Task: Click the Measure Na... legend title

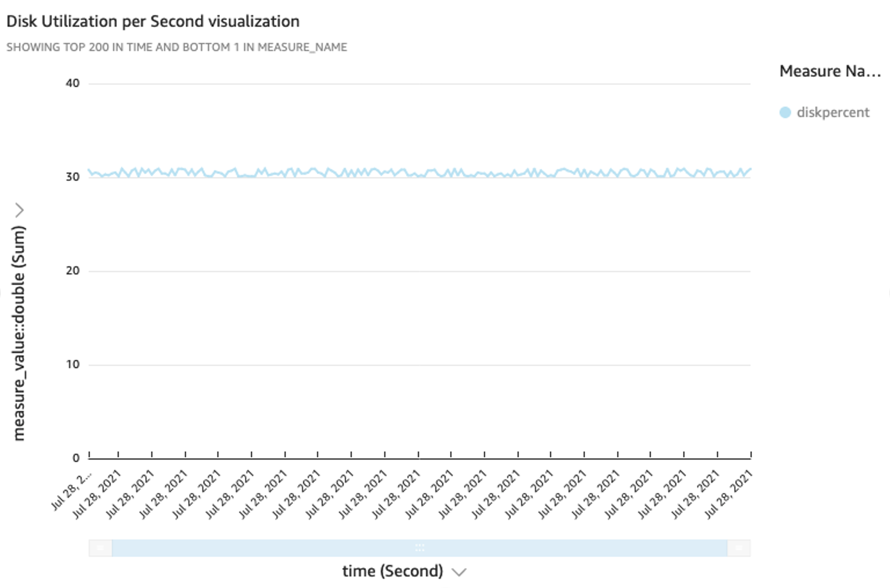Action: coord(830,71)
